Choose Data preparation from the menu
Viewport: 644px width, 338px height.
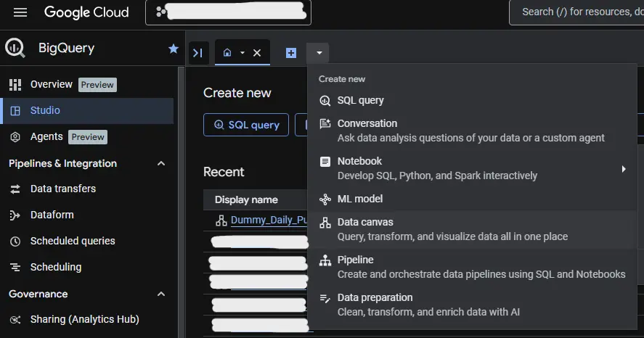(x=472, y=305)
